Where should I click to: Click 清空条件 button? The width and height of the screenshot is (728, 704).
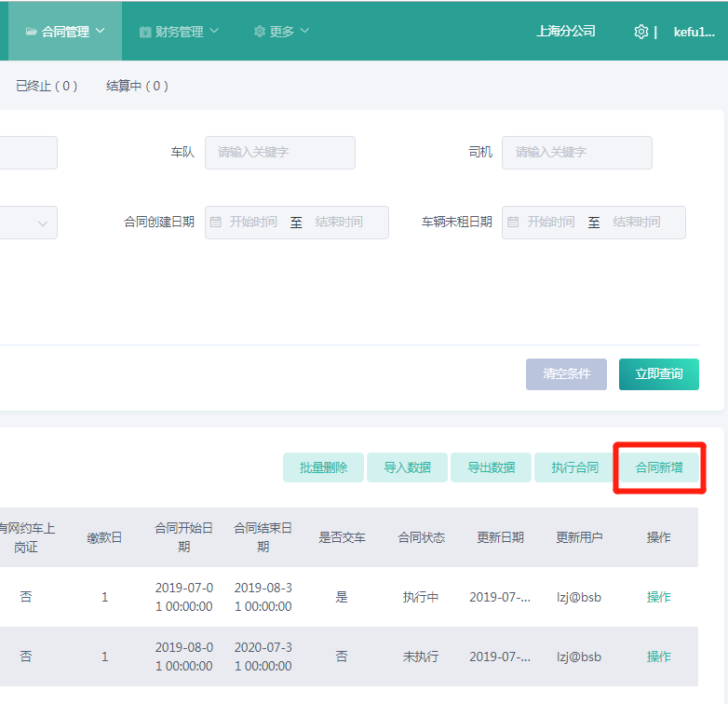point(566,374)
